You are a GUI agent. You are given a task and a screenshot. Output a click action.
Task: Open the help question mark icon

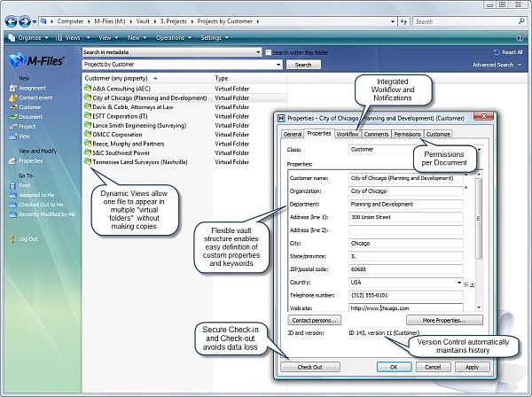click(x=520, y=38)
